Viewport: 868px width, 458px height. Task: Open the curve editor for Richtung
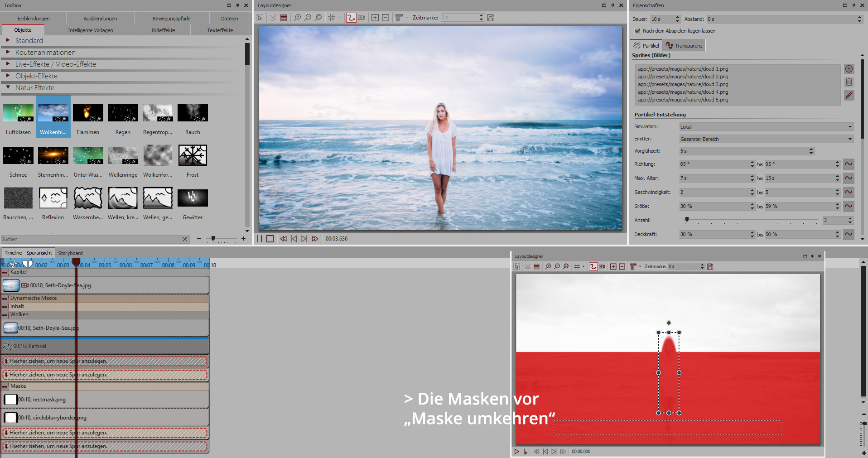[x=849, y=164]
